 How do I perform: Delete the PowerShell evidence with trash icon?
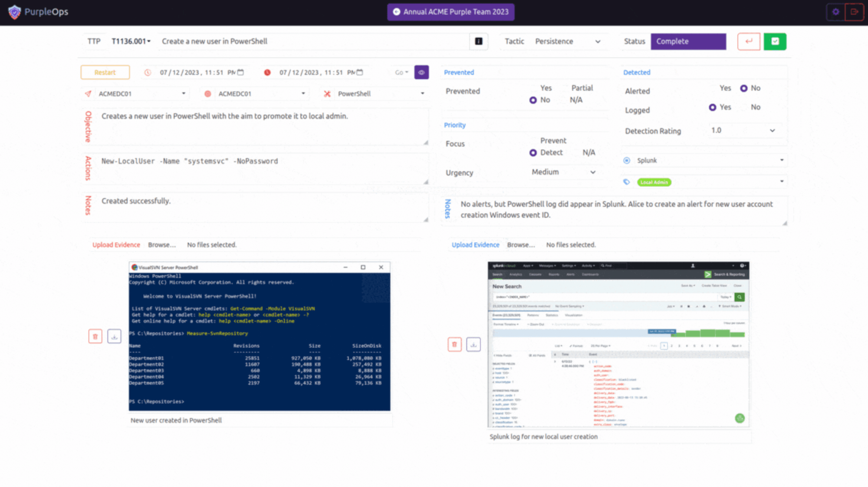[x=95, y=336]
